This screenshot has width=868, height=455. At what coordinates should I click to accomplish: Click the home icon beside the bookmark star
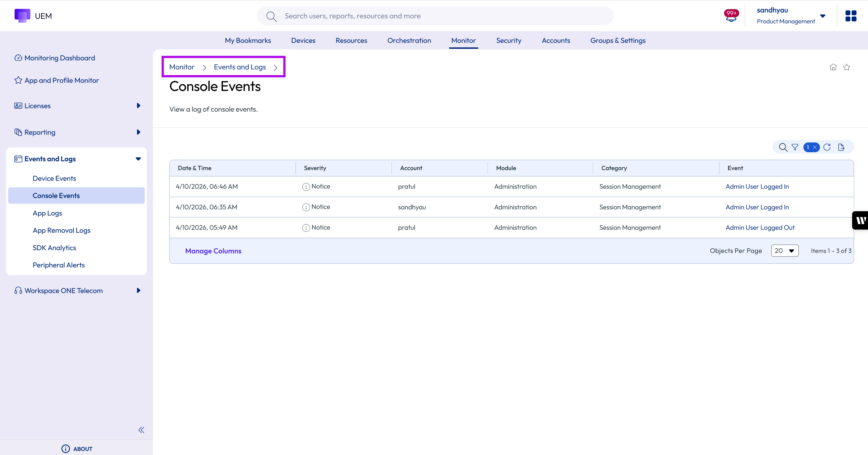point(833,67)
